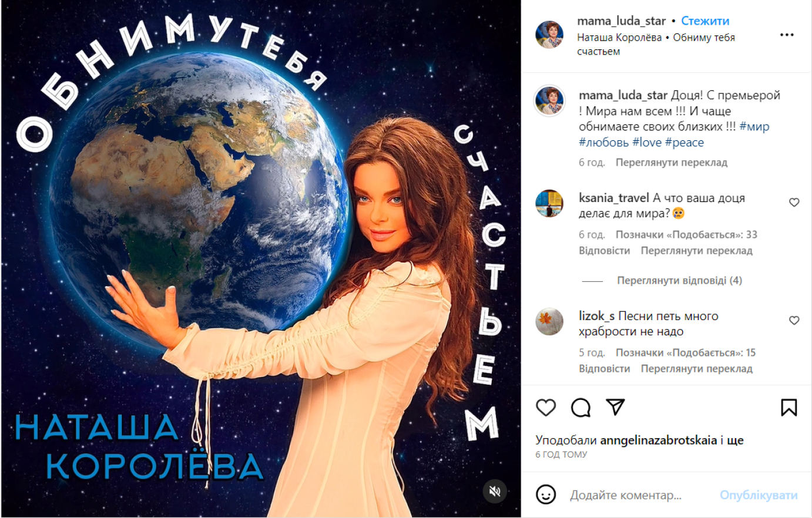Save the post with the bookmark icon

pyautogui.click(x=788, y=408)
